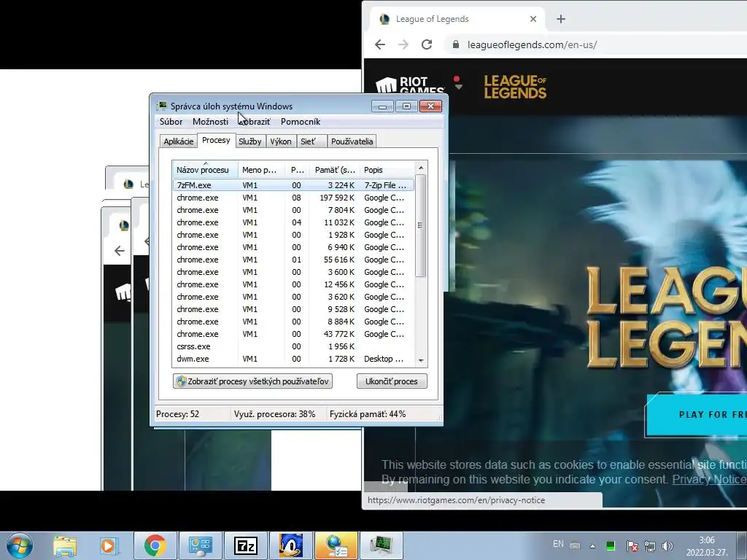
Task: Click the process list scrollbar up arrow
Action: click(x=421, y=168)
